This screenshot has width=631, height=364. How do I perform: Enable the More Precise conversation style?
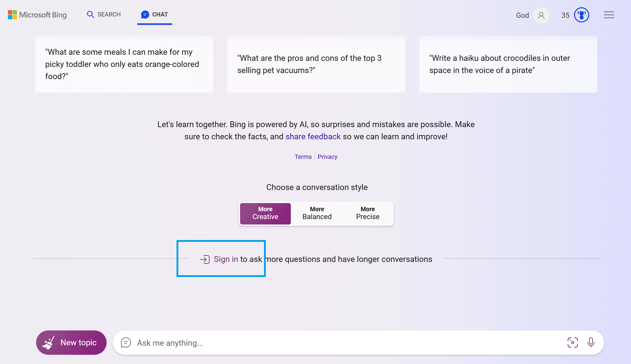coord(367,213)
